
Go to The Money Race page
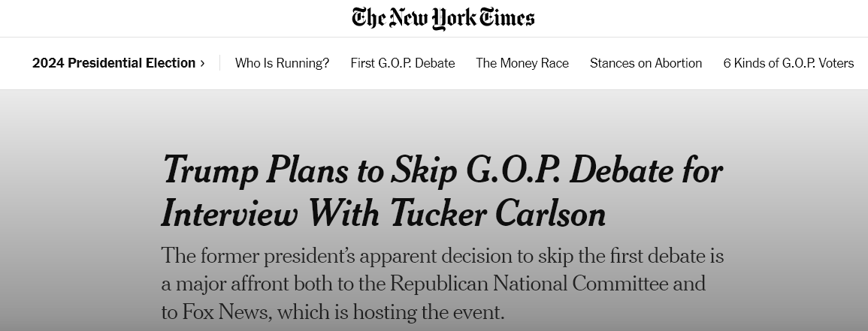click(522, 63)
